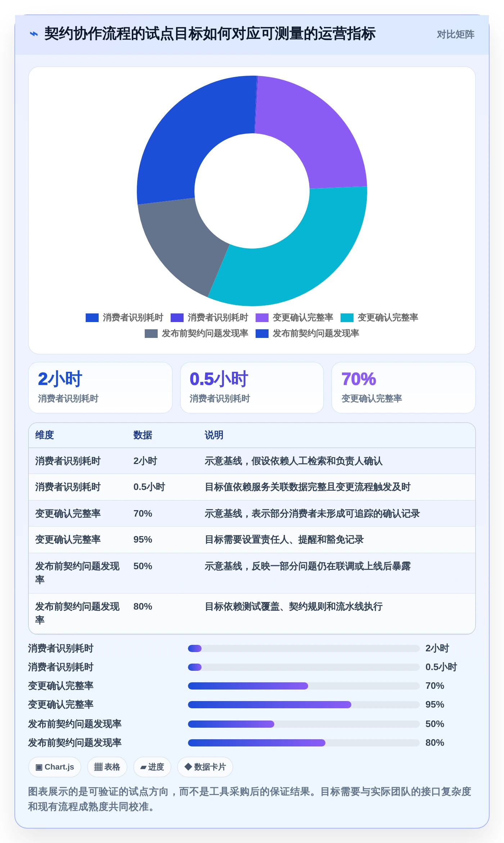Click the 表格 chip

pos(107,767)
